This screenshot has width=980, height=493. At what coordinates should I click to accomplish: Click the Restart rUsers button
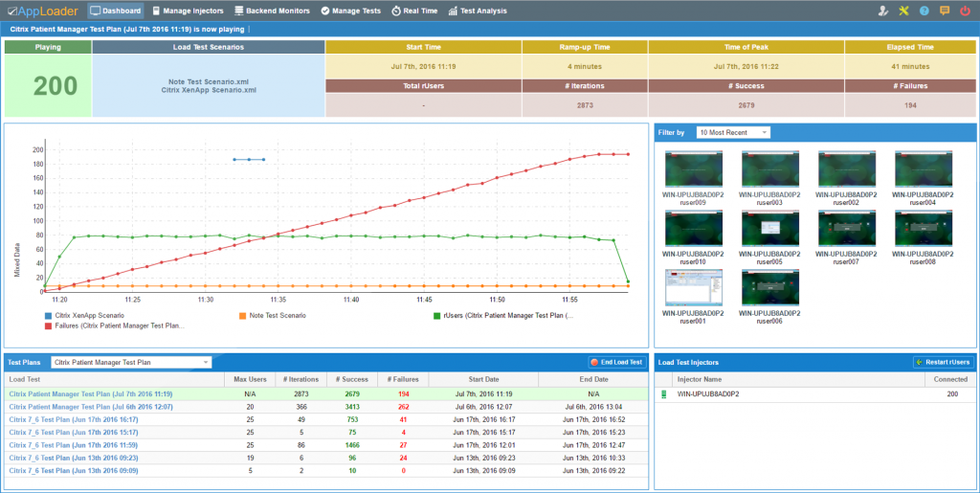click(943, 363)
